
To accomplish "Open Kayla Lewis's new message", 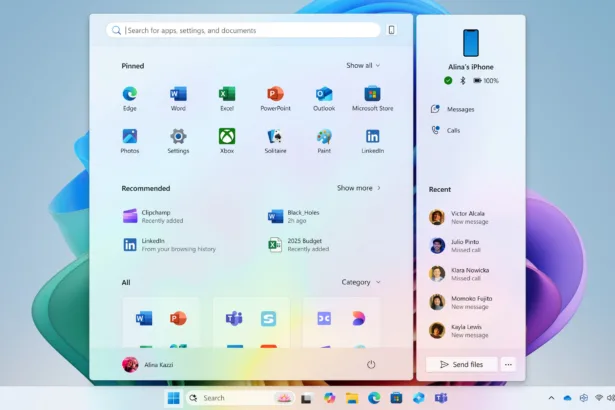I will [x=459, y=331].
